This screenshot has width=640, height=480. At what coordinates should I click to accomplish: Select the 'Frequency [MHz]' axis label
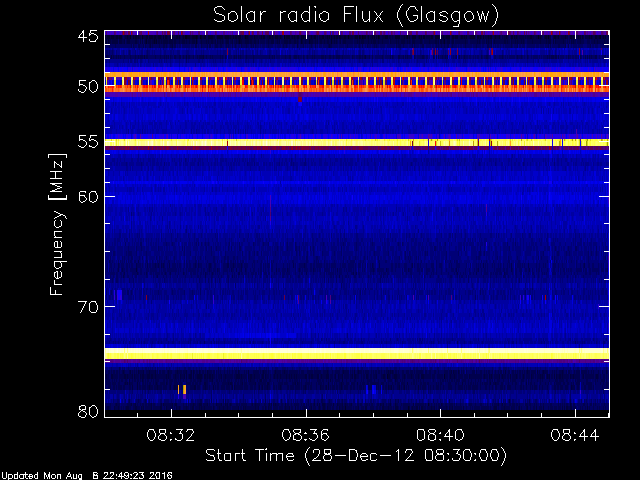57,224
